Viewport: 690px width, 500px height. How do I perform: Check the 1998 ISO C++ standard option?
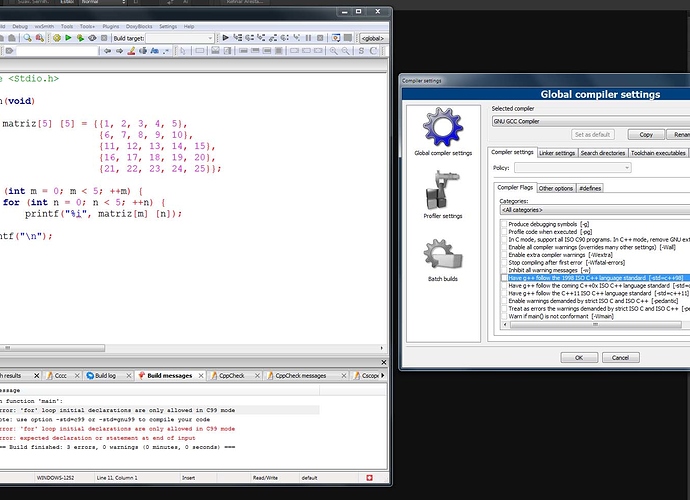(x=504, y=278)
